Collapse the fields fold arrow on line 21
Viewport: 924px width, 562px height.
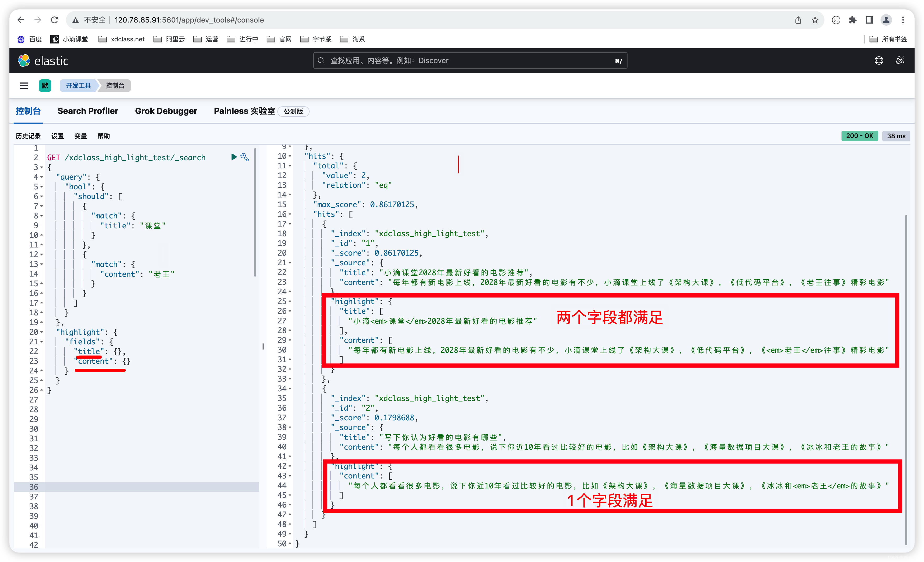coord(42,342)
